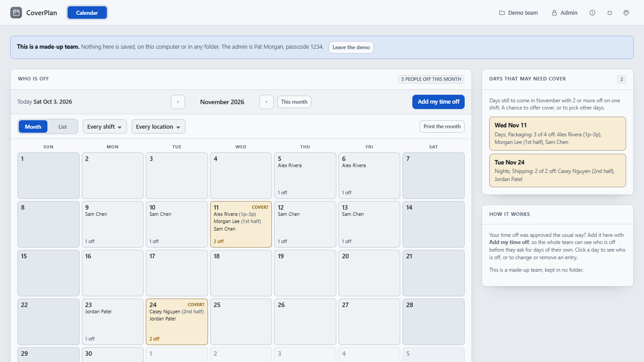
Task: Switch to Month view
Action: 33,126
